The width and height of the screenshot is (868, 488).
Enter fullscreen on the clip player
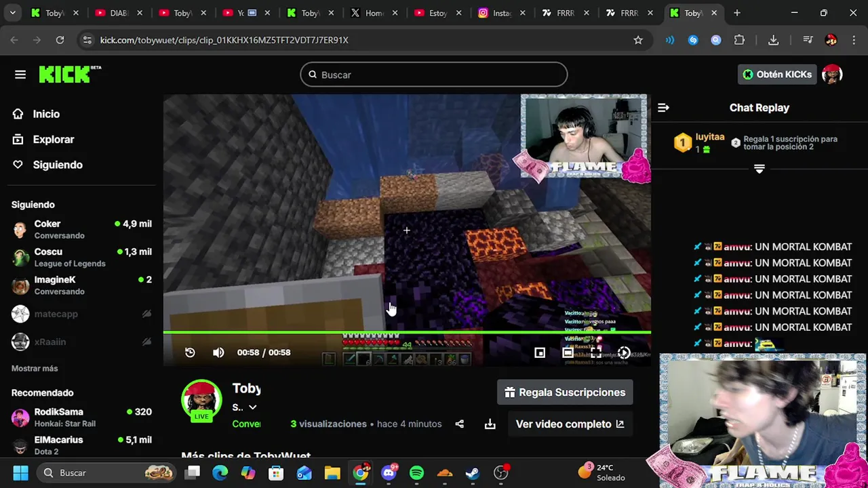tap(595, 352)
